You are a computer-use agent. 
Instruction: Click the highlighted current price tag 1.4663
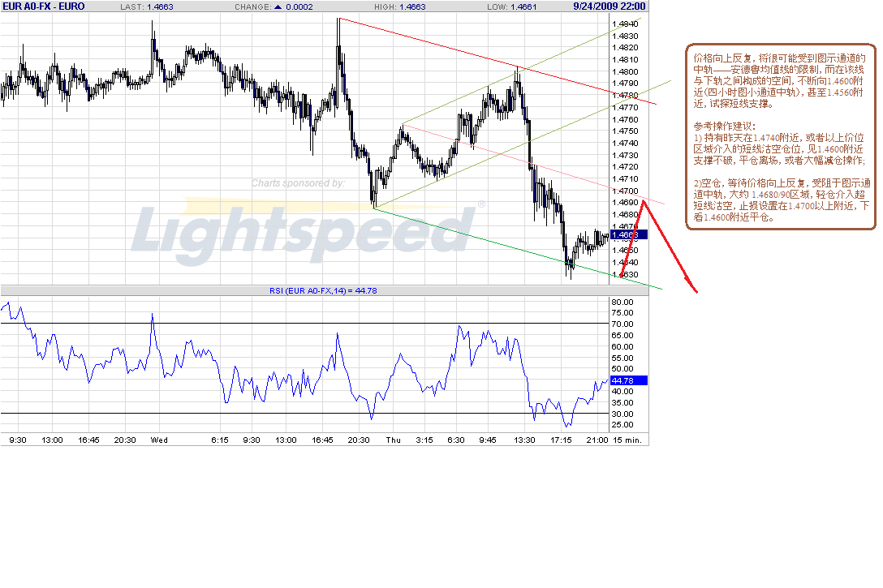click(629, 235)
